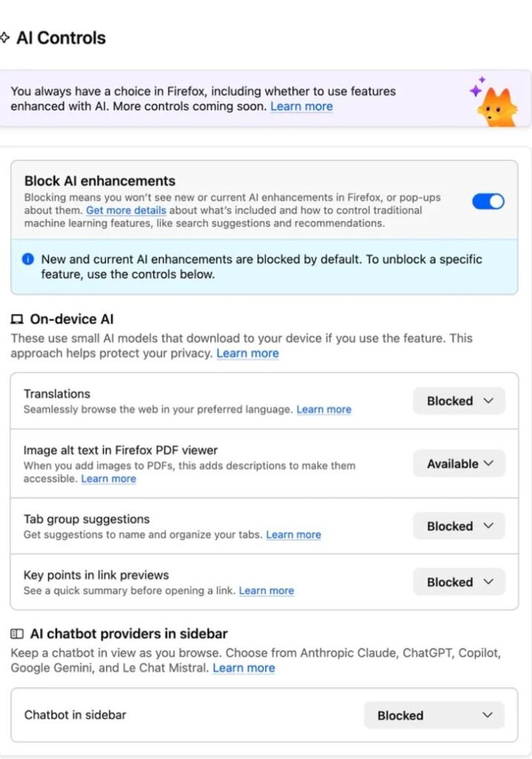
Task: Click Learn more for link preview key points
Action: [267, 591]
